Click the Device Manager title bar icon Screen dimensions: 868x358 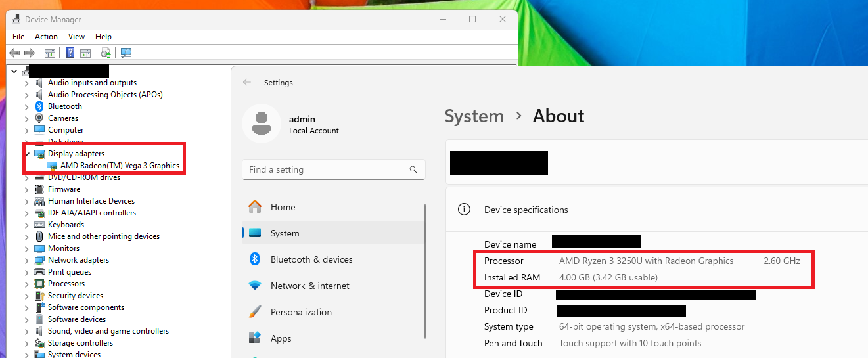click(x=16, y=20)
